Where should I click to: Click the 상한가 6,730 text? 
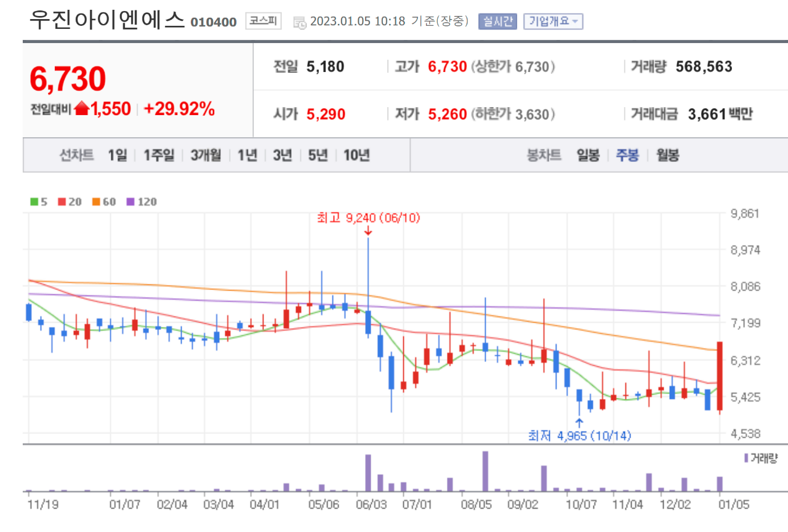[x=513, y=66]
